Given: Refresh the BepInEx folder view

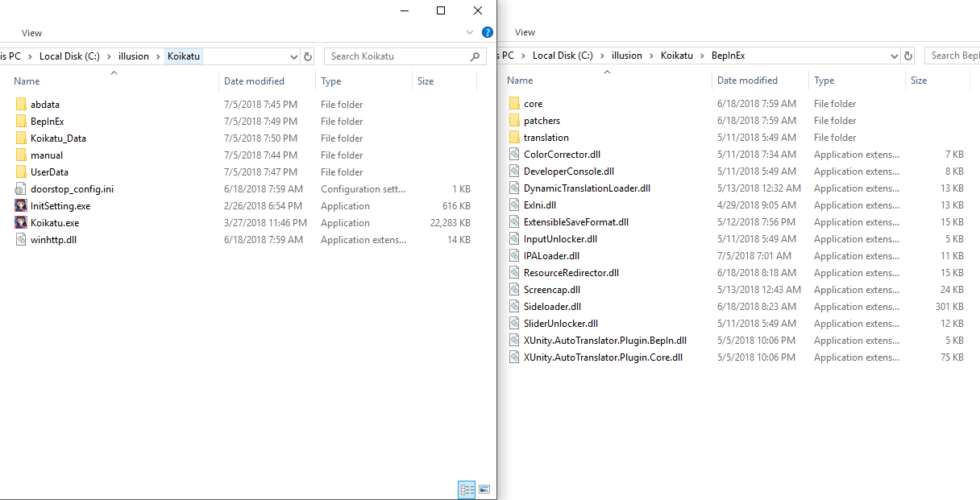Looking at the screenshot, I should point(909,56).
